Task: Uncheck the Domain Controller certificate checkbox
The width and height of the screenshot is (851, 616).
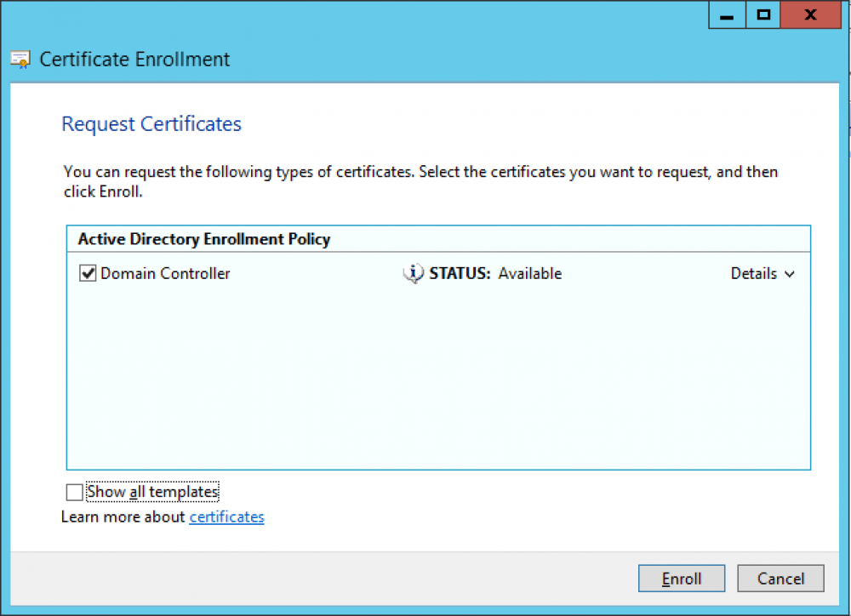Action: coord(88,274)
